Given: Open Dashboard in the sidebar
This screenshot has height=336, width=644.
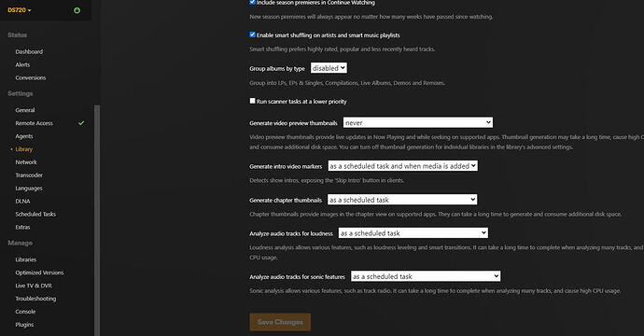Looking at the screenshot, I should coord(29,51).
